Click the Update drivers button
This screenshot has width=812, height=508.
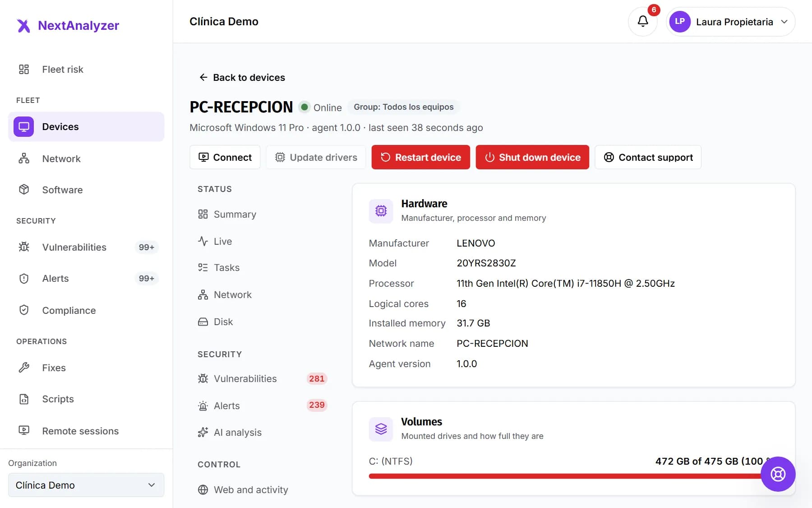coord(316,157)
